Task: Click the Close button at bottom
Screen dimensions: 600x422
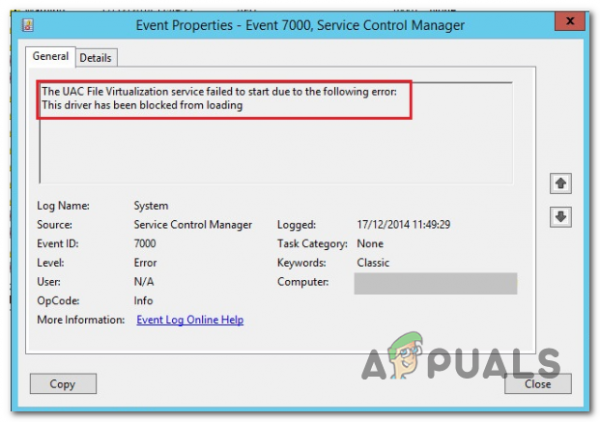Action: pos(538,384)
